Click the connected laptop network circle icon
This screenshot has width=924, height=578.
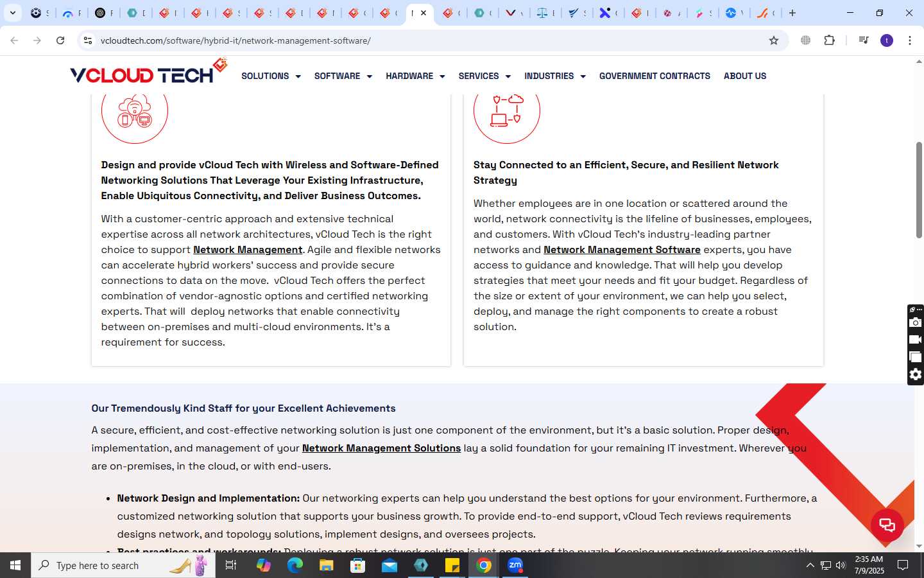point(507,110)
